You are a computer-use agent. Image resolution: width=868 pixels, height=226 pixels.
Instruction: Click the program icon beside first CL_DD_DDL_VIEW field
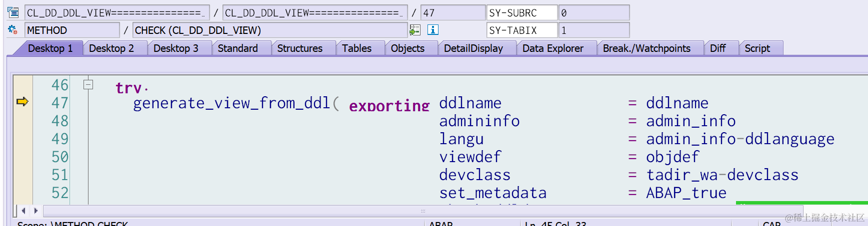[x=13, y=12]
